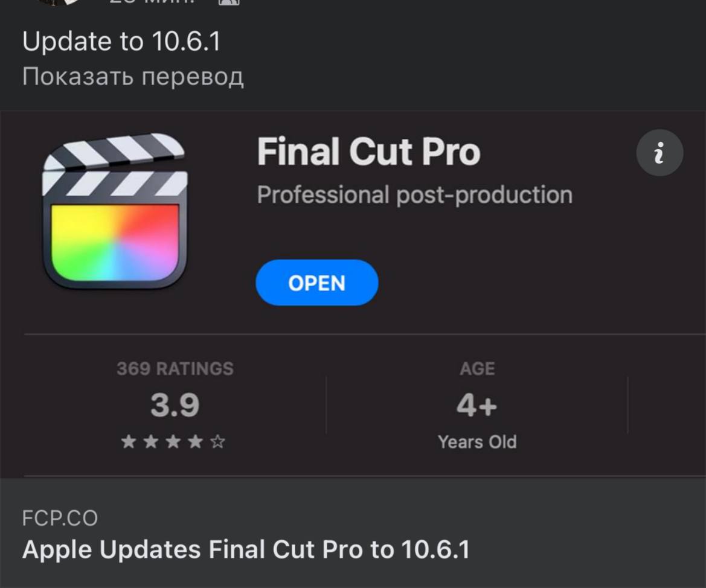Click the info icon beside Final Cut Pro

click(659, 153)
